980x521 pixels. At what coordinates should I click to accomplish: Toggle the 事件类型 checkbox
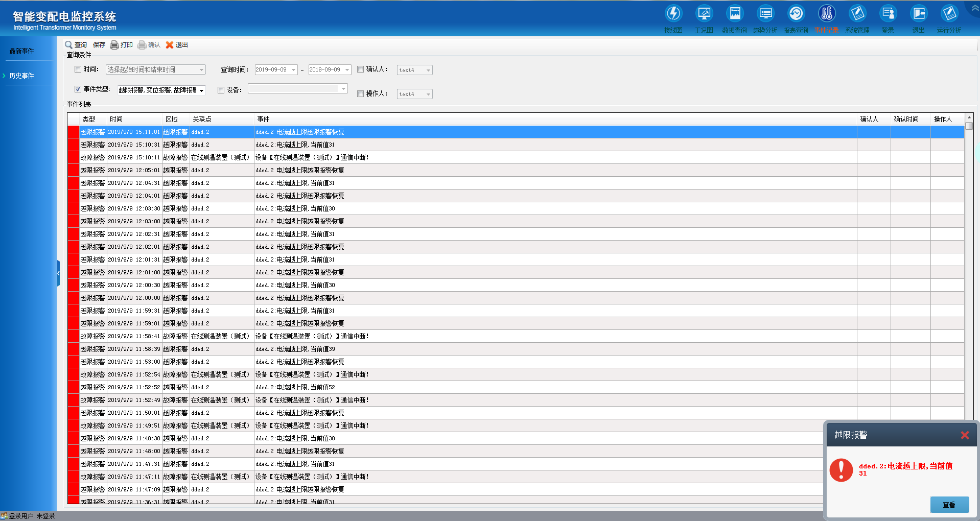tap(78, 89)
